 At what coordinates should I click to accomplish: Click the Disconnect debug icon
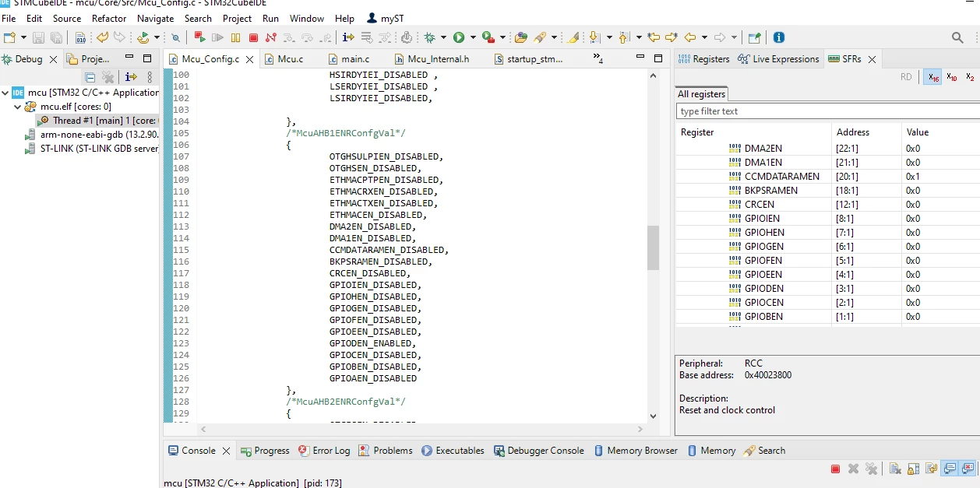[x=270, y=37]
